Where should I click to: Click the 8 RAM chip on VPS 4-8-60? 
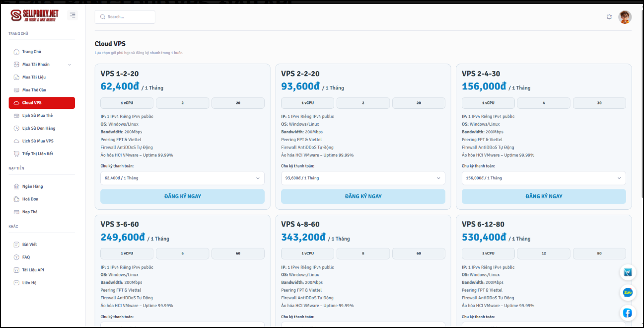coord(363,253)
